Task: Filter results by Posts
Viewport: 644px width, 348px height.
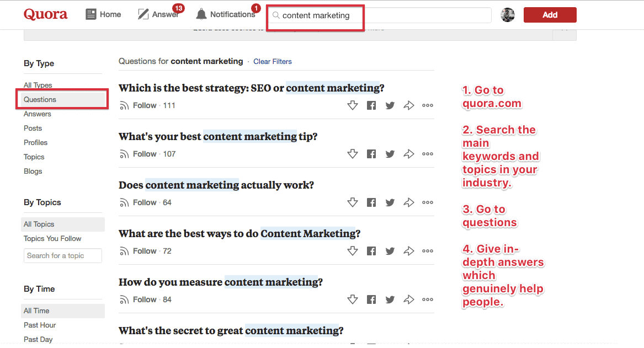Action: 33,129
